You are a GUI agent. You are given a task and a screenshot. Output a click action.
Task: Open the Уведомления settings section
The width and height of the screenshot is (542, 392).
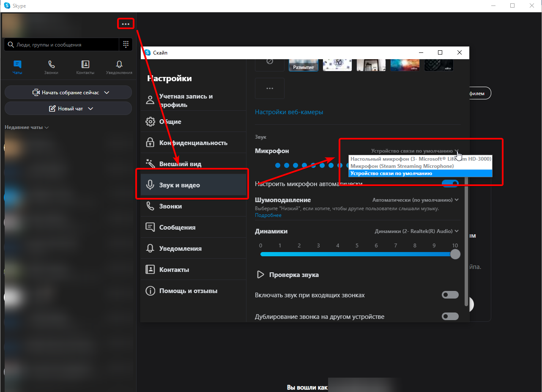tap(193, 249)
